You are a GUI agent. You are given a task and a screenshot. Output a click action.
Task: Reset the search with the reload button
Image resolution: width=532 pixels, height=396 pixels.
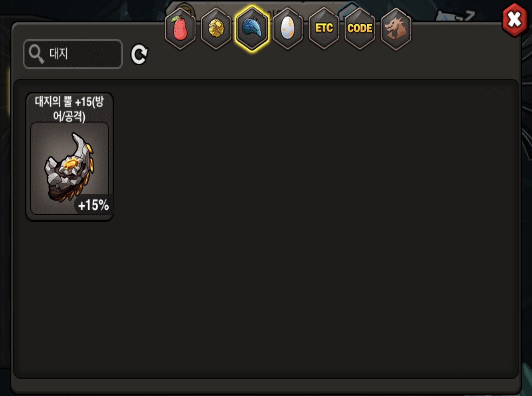(139, 54)
